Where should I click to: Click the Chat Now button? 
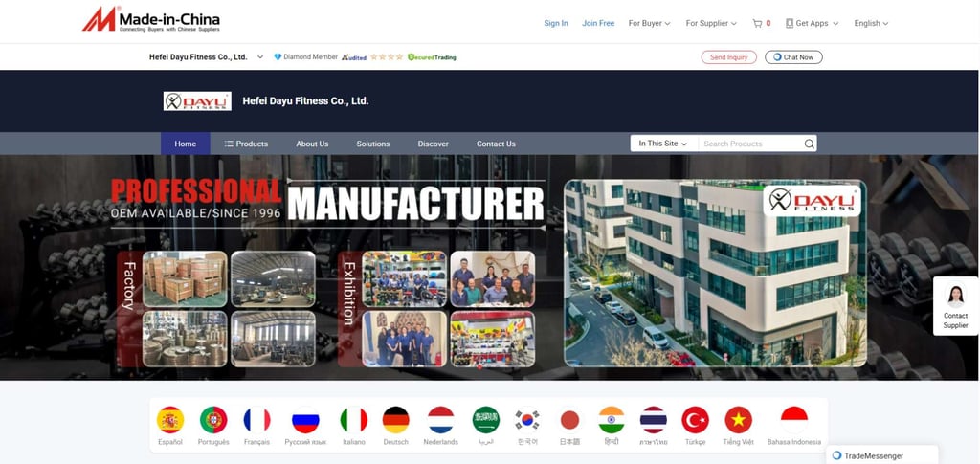point(793,56)
